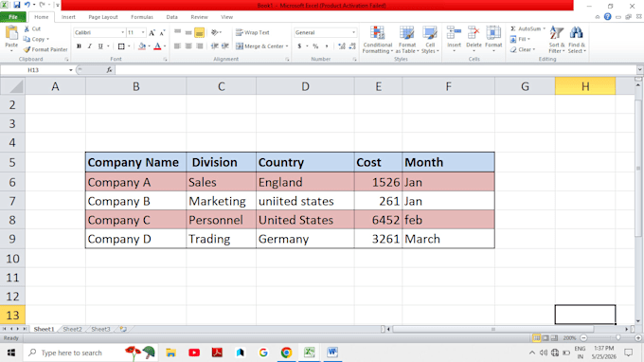Open the Fill dropdown
Screen dimensions: 644x362
[x=520, y=39]
